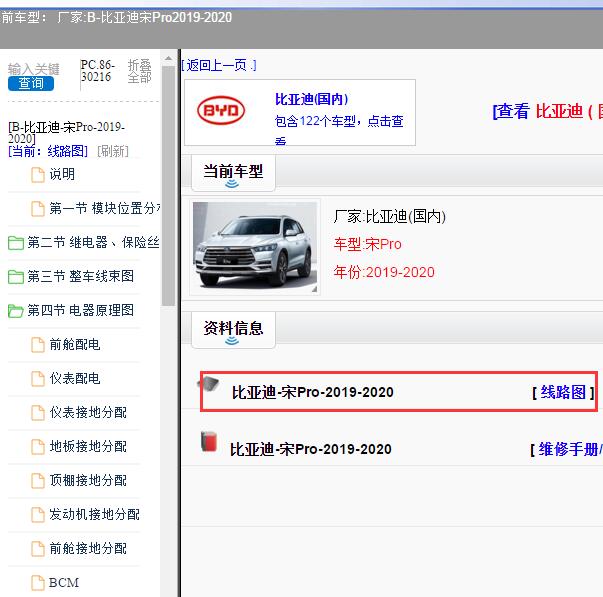This screenshot has height=597, width=603.
Task: Select the 资料信息 tab
Action: click(x=233, y=330)
